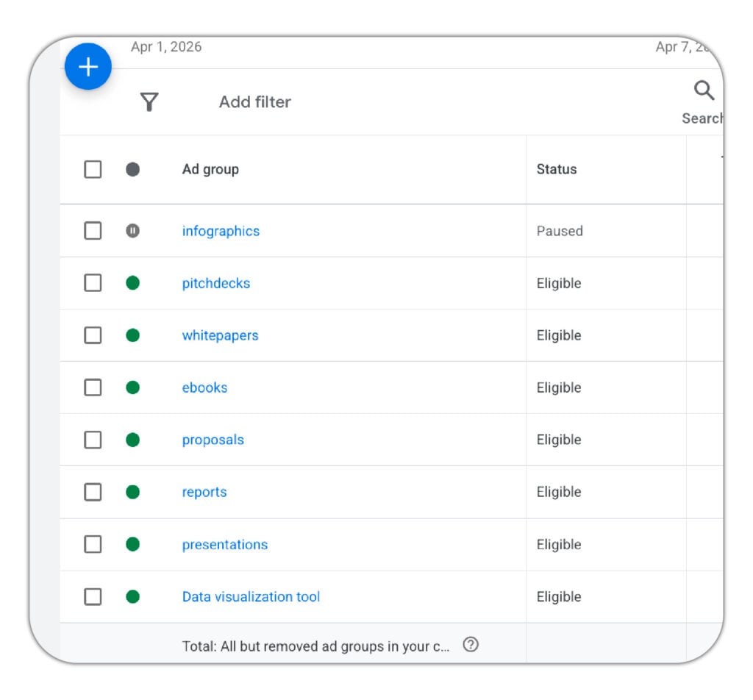Open the presentations ad group link
Screen dimensions: 753x700
pos(224,544)
